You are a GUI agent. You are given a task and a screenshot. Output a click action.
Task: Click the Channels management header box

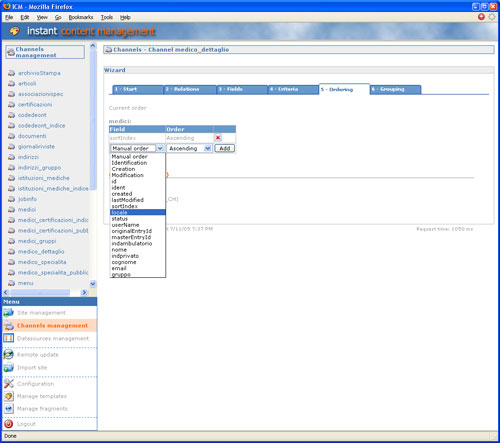coord(45,52)
